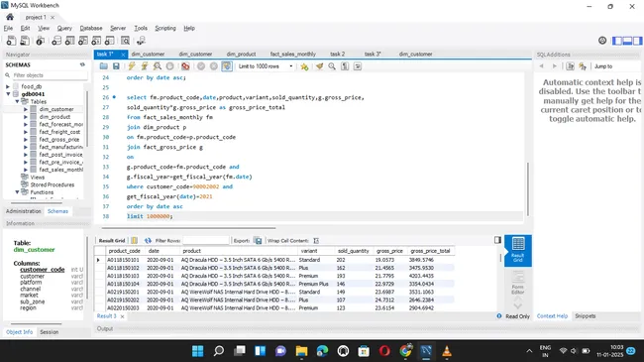Beautify the query with broom icon
Image resolution: width=644 pixels, height=362 pixels.
click(319, 66)
